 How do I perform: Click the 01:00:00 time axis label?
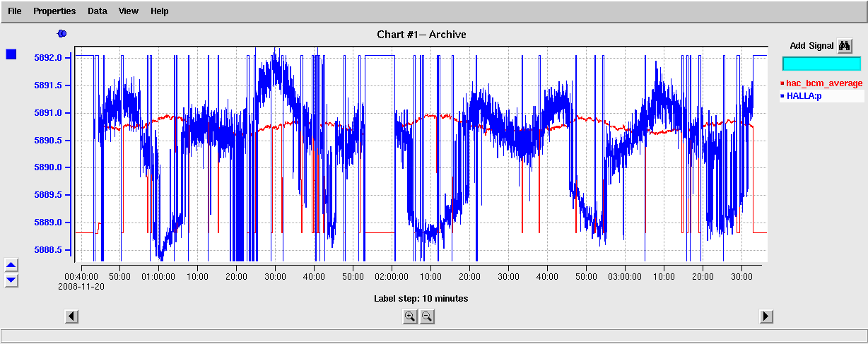pos(158,277)
